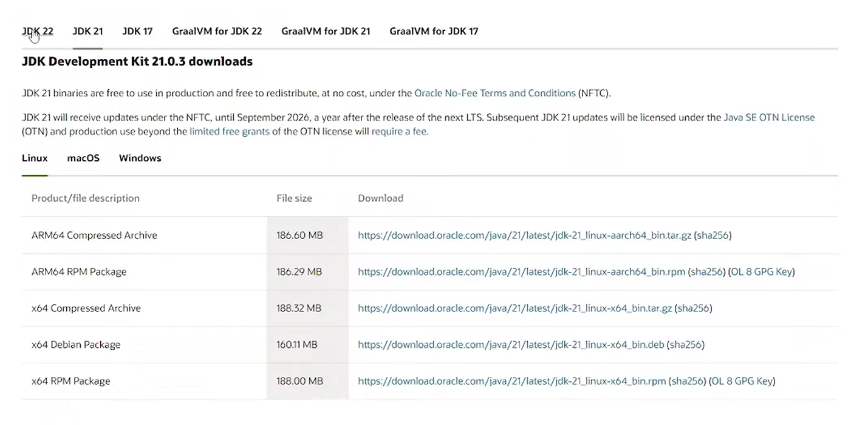The height and width of the screenshot is (425, 868).
Task: Switch to GraalVM for JDK 22 tab
Action: tap(217, 31)
